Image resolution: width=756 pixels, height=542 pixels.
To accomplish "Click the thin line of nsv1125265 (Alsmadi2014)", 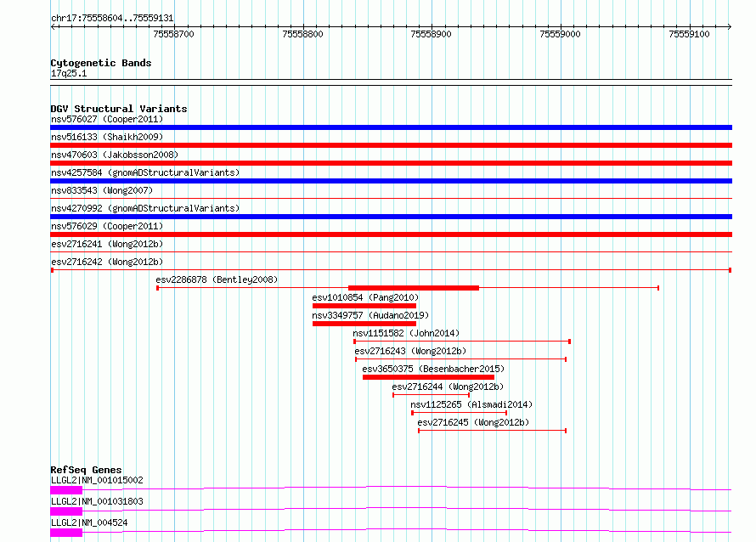I will 459,413.
